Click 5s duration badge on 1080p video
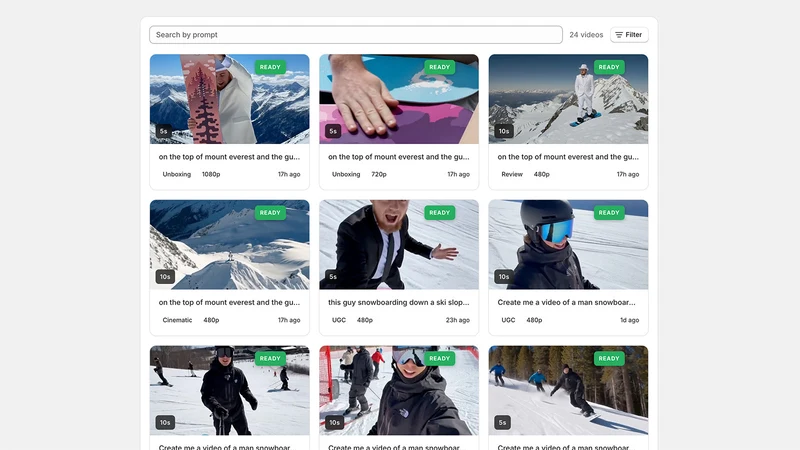The height and width of the screenshot is (450, 800). pyautogui.click(x=163, y=131)
